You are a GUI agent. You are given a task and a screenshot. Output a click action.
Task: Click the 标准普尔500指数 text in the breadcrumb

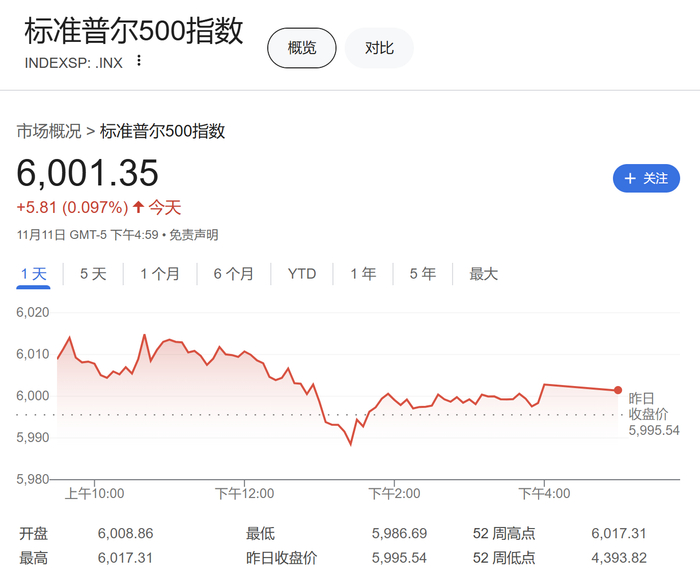click(x=162, y=131)
